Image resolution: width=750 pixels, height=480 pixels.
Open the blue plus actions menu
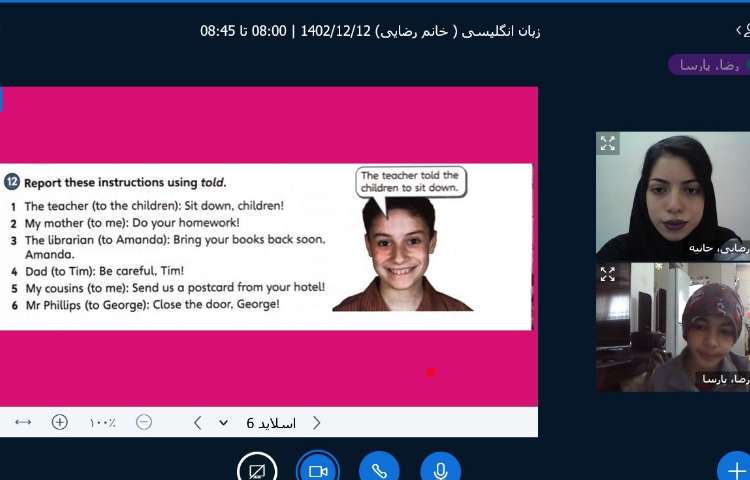735,470
